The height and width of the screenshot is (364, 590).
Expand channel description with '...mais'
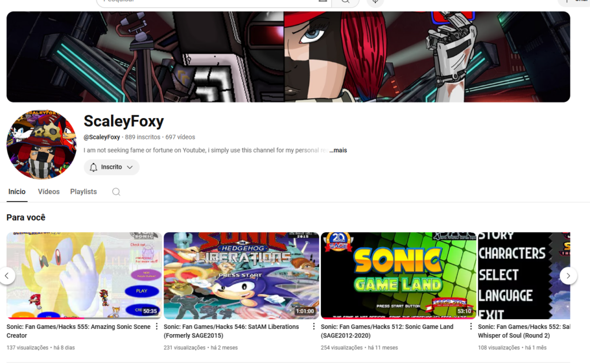[x=338, y=150]
